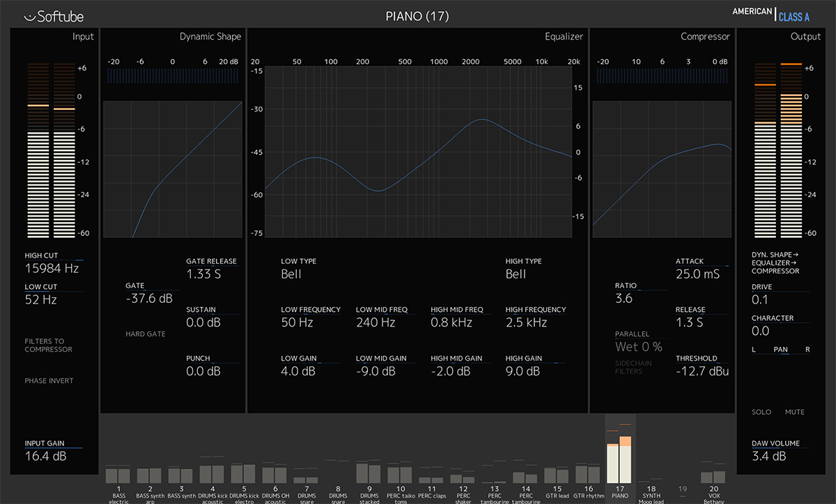This screenshot has width=836, height=504.
Task: Toggle Phase Invert
Action: click(49, 381)
